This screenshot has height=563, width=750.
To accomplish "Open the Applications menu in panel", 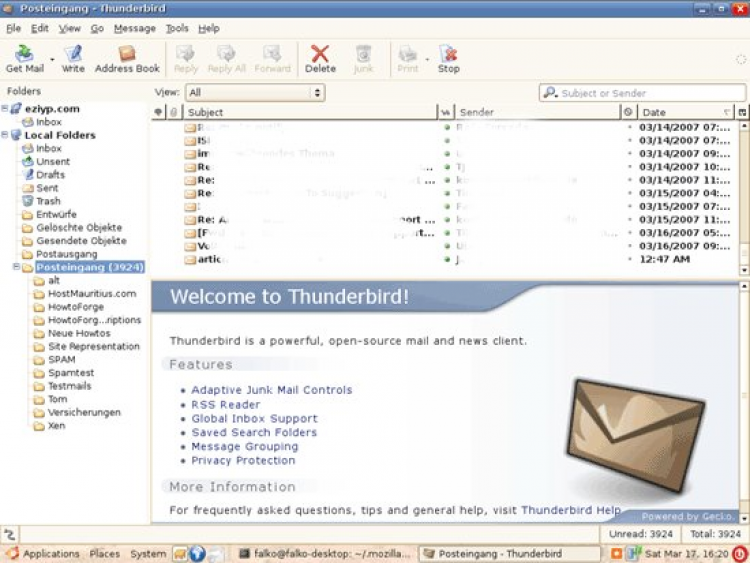I will [43, 553].
